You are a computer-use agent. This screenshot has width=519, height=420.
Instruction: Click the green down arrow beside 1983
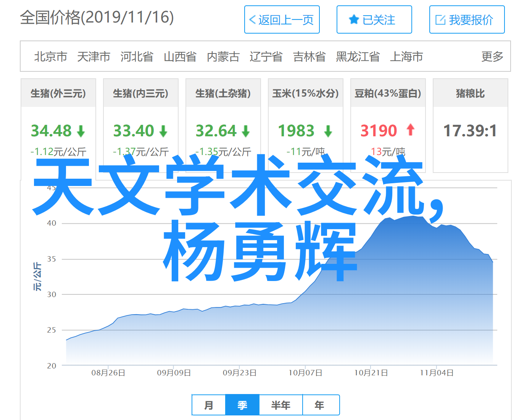click(328, 131)
